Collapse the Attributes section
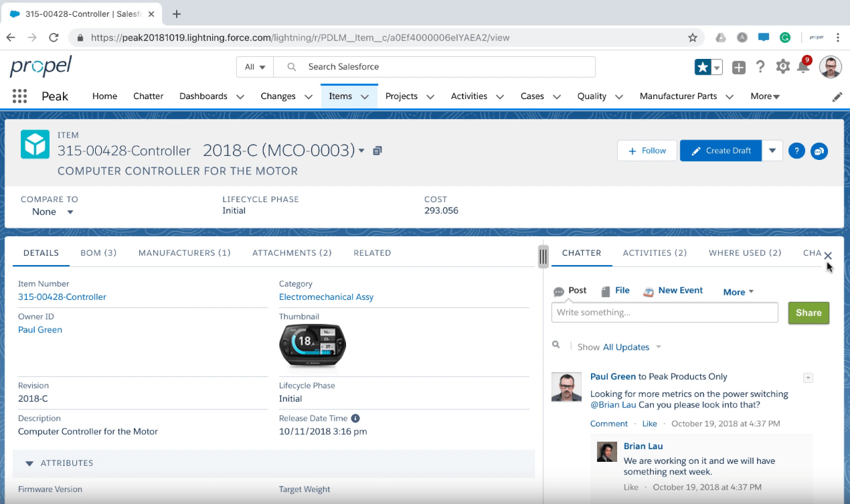Screen dimensions: 850x504 point(29,463)
